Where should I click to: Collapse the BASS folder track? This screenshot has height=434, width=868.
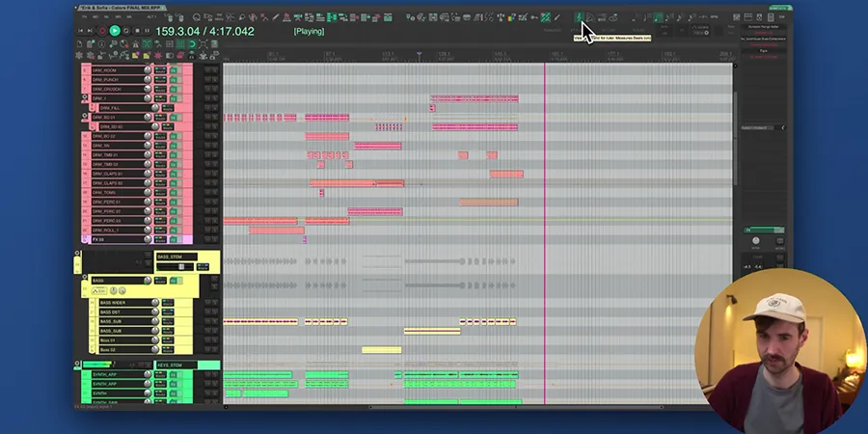[85, 277]
